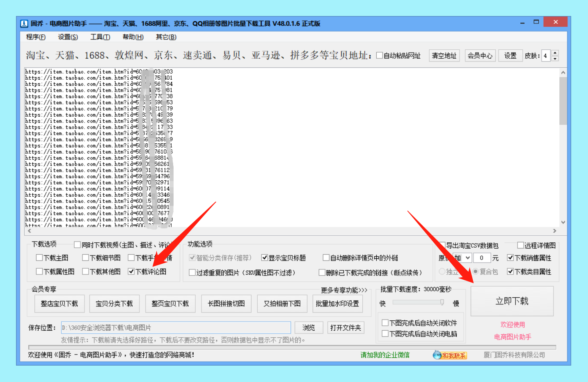Click the 整页宝贝下载 button
The height and width of the screenshot is (382, 588).
click(170, 304)
